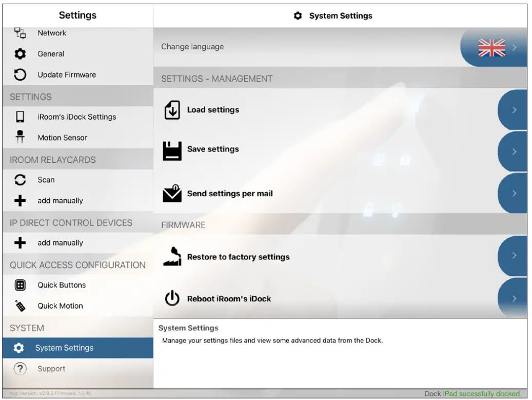Open the Support section
The image size is (532, 400).
point(51,369)
